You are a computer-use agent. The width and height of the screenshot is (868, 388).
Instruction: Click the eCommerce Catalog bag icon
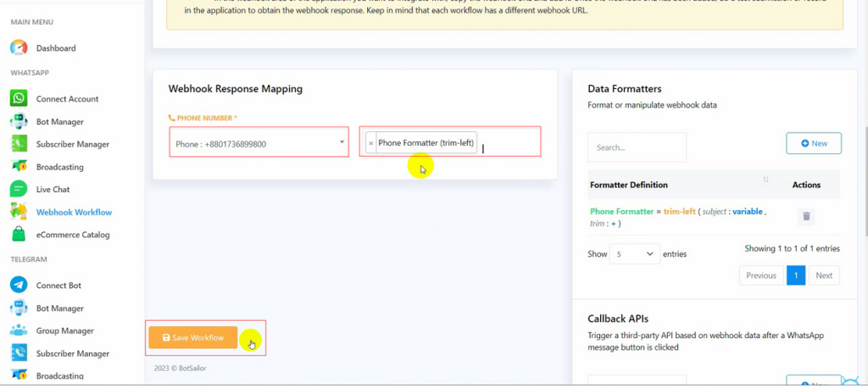tap(19, 235)
